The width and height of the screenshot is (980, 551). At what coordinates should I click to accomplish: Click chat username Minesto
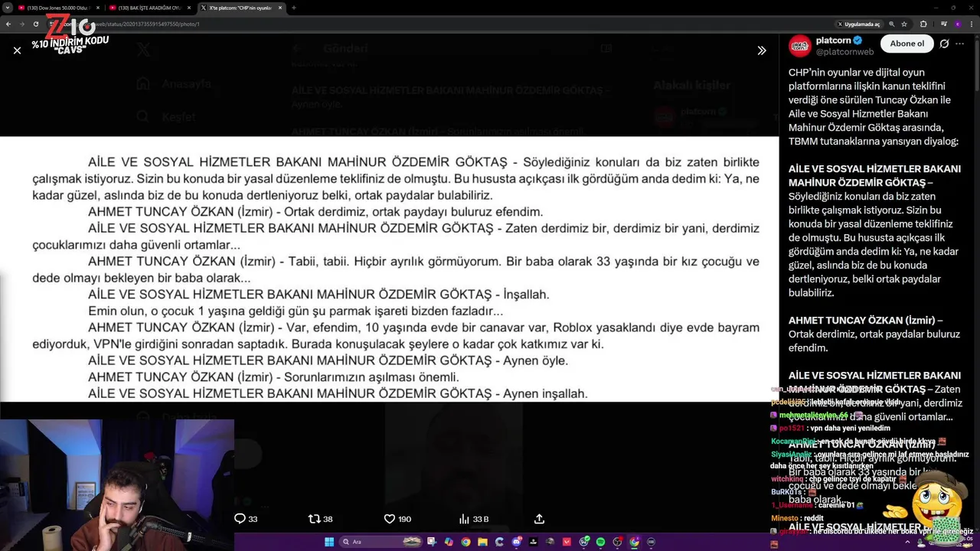coord(784,518)
